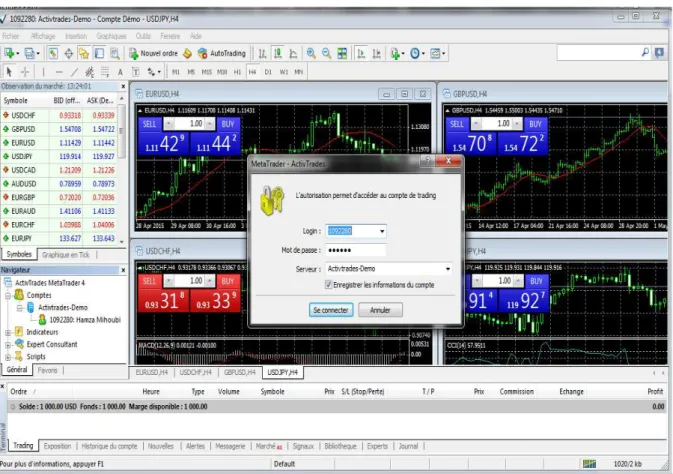
Task: Toggle Enregistrer les informations du compte checkbox
Action: 329,285
